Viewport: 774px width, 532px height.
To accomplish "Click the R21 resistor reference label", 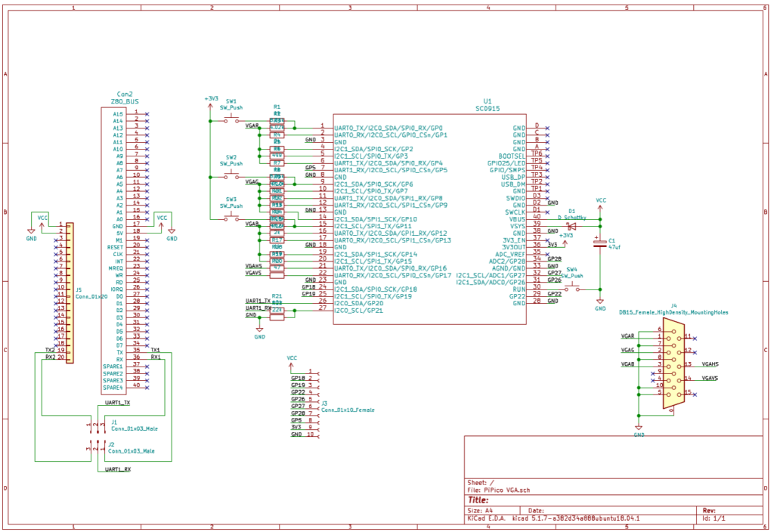I will pos(277,295).
